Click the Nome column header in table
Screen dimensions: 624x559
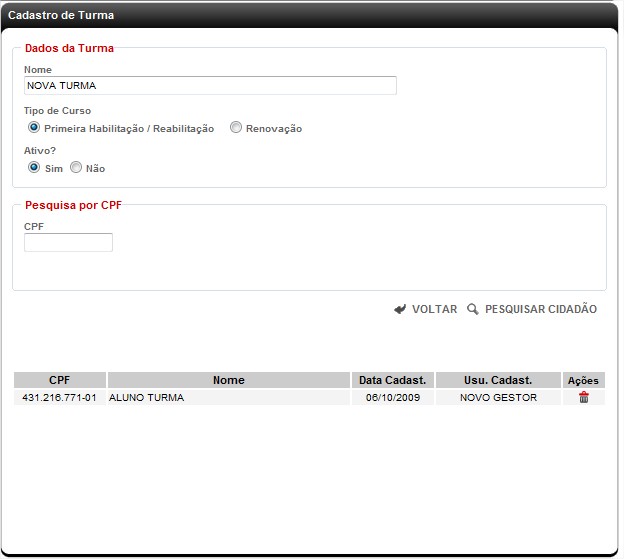228,380
